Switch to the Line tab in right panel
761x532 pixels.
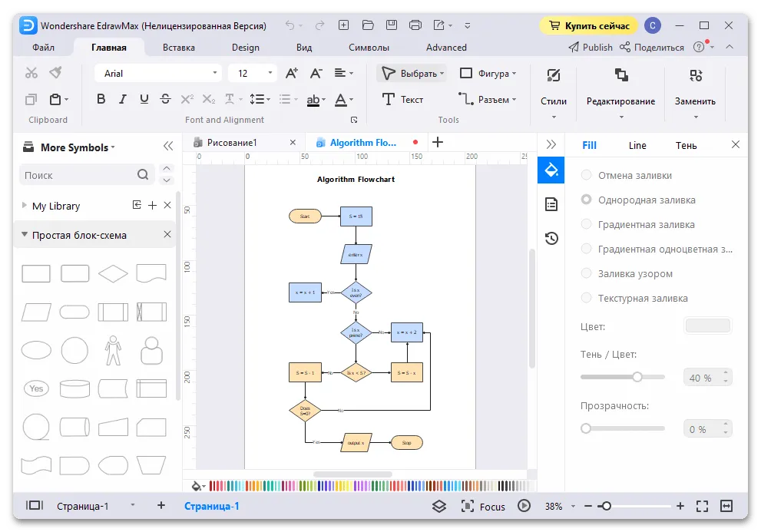point(637,145)
